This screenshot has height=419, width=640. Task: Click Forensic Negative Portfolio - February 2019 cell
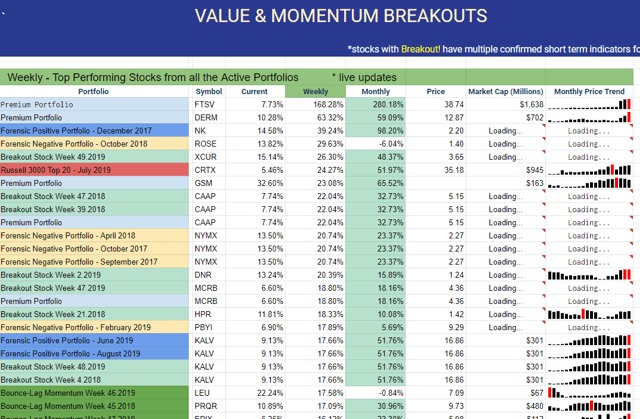pyautogui.click(x=94, y=327)
